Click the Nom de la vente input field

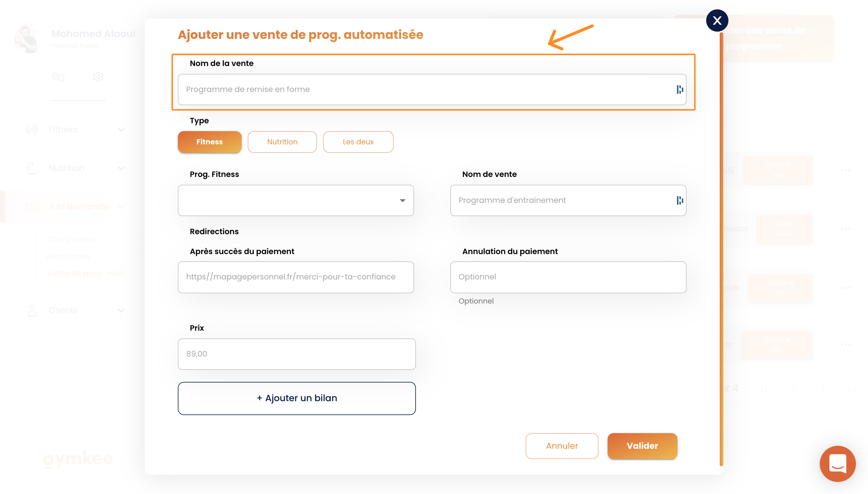pos(432,89)
